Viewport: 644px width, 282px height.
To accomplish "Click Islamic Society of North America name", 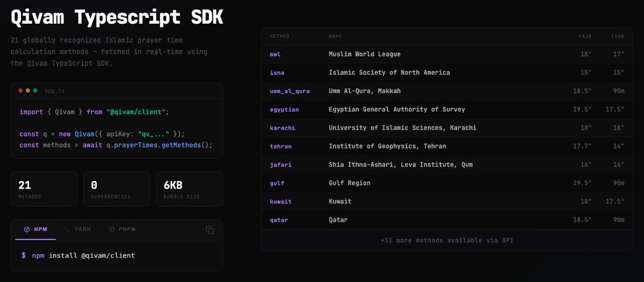I will [x=389, y=73].
